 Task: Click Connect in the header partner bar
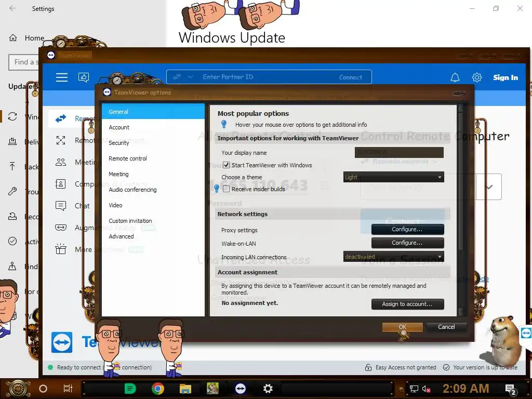pos(351,77)
